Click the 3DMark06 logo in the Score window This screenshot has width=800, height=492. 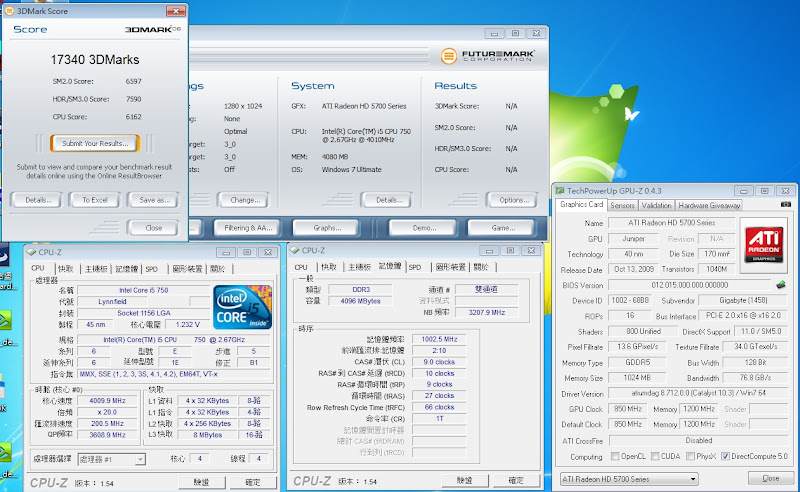click(x=153, y=29)
